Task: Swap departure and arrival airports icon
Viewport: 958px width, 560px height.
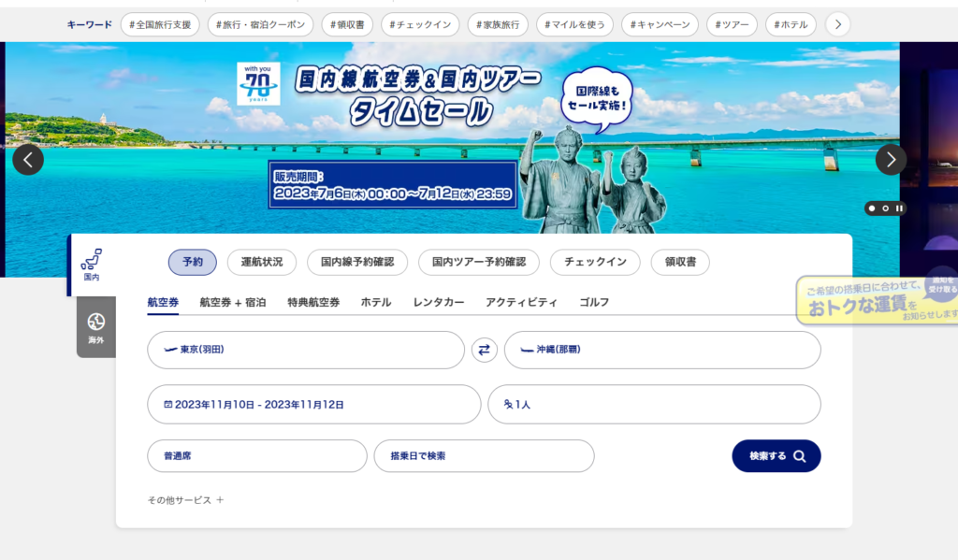Action: [484, 350]
